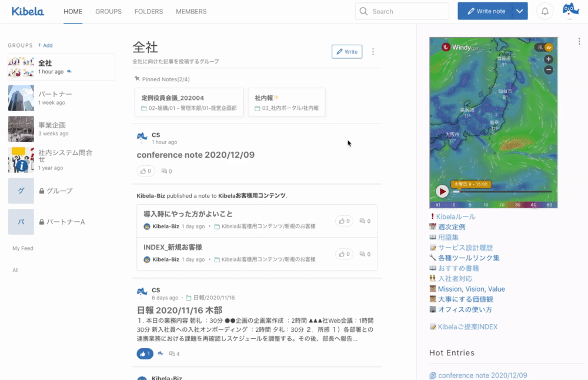This screenshot has width=588, height=380.
Task: Open the Mission, Vision, Value link
Action: tap(471, 289)
